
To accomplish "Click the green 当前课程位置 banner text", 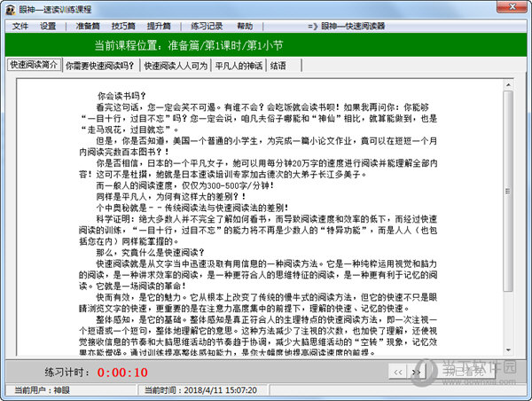I will 189,45.
